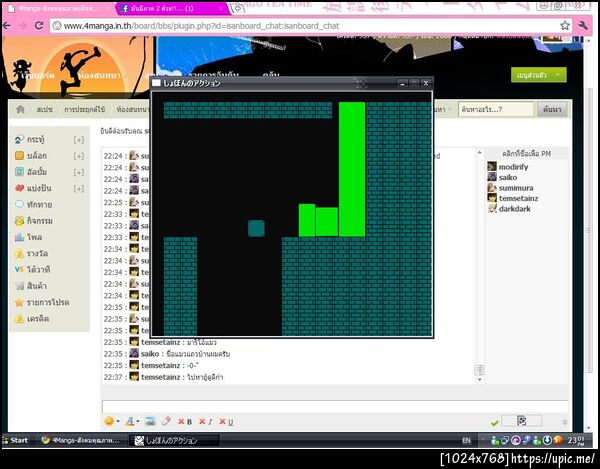Click the Start button on the taskbar
This screenshot has width=600, height=469.
(x=15, y=440)
